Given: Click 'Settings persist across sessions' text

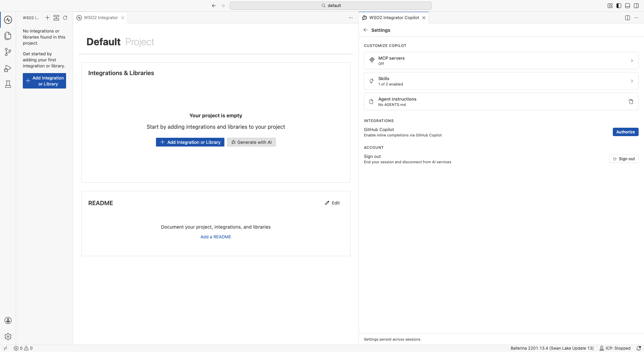Looking at the screenshot, I should [392, 339].
